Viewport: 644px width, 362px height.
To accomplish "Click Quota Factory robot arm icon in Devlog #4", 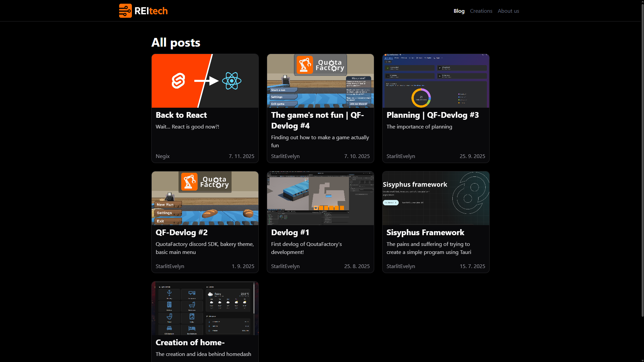I will pyautogui.click(x=305, y=65).
